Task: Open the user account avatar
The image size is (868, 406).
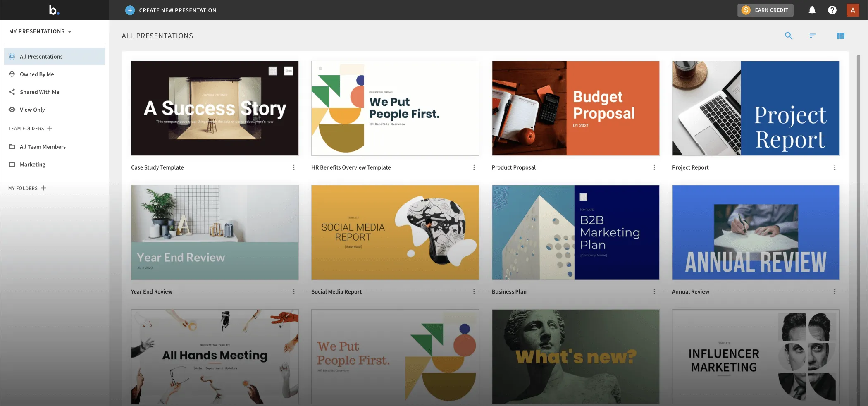Action: [852, 10]
